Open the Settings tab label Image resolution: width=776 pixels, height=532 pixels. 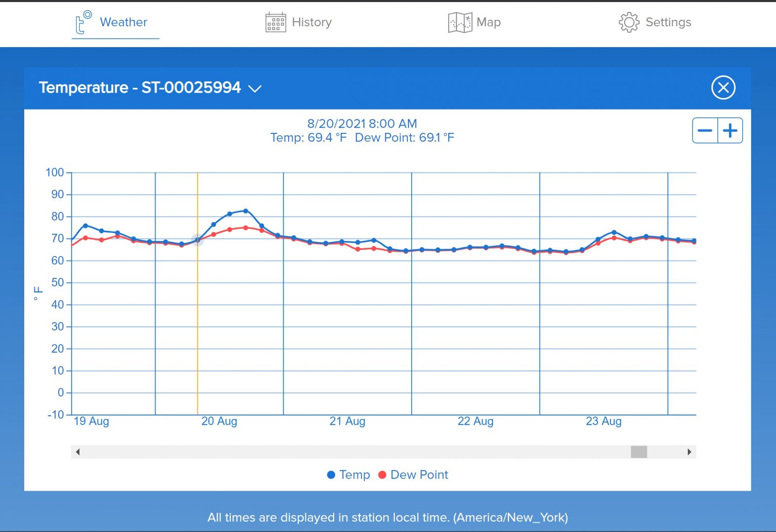(x=668, y=22)
